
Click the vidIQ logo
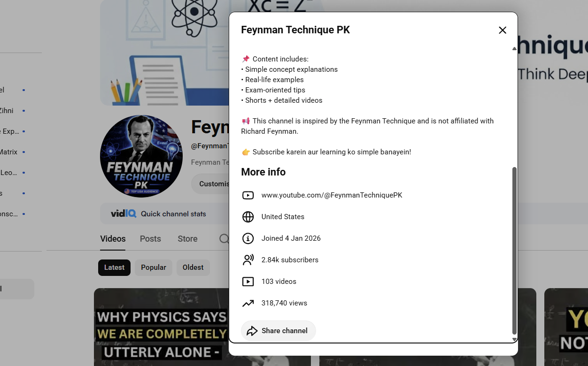click(x=124, y=213)
